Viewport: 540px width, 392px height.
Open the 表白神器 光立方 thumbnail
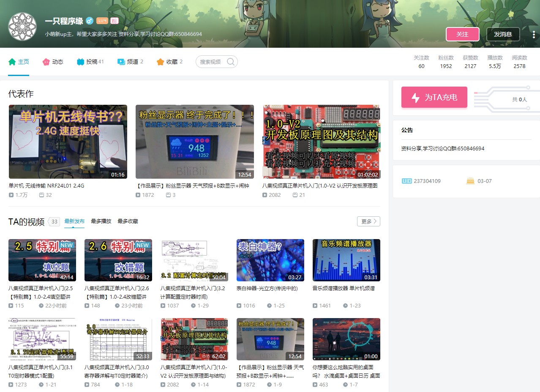(x=270, y=260)
